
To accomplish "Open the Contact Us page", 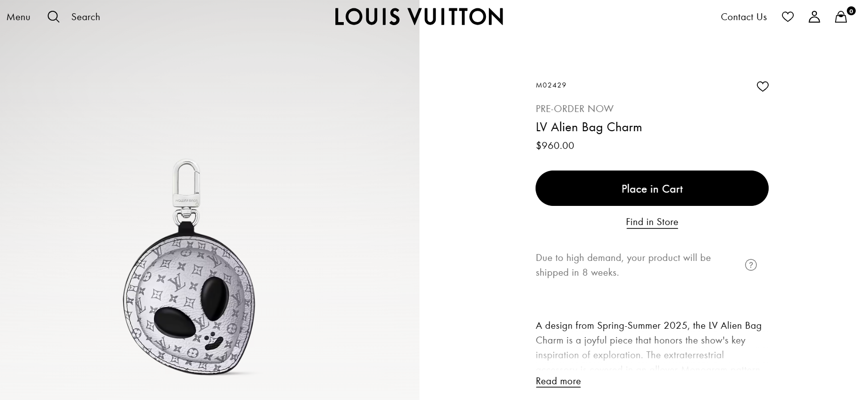I will [x=744, y=17].
